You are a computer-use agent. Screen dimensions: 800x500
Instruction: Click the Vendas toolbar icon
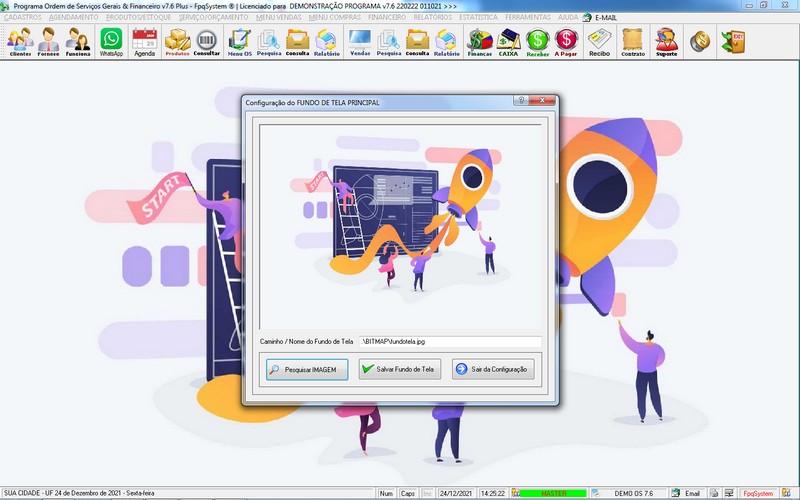(x=360, y=42)
